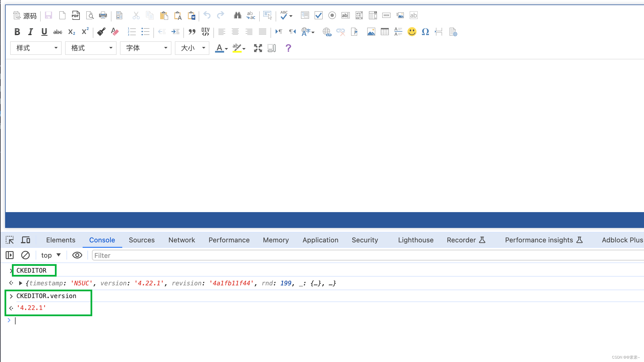Open the About CKEditor question mark

pyautogui.click(x=288, y=48)
